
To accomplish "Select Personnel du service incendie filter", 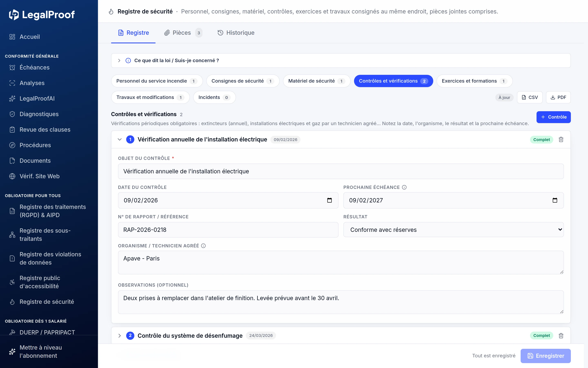I will [157, 81].
